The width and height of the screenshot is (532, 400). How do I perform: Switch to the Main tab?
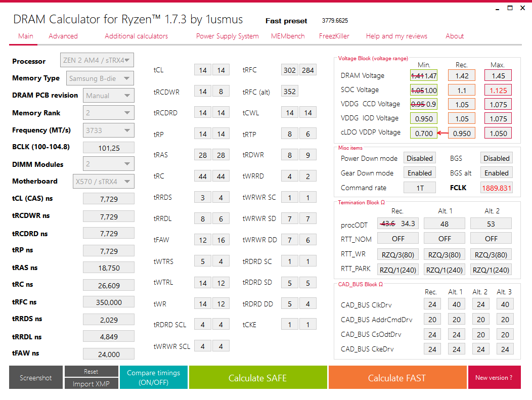[x=26, y=36]
